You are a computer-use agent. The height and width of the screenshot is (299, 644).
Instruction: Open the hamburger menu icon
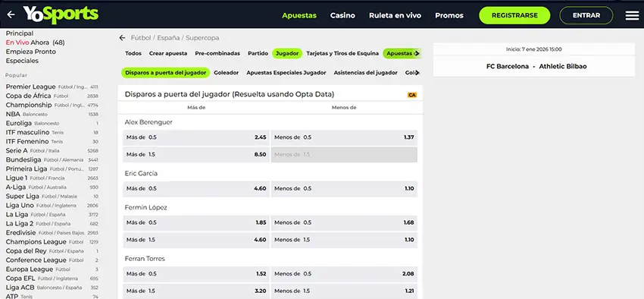tap(632, 15)
